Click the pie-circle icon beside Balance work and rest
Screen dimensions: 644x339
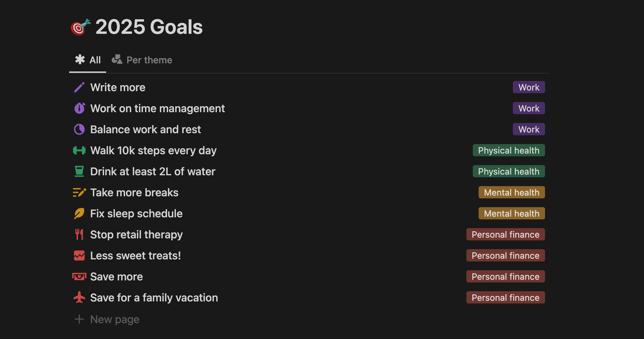tap(79, 129)
